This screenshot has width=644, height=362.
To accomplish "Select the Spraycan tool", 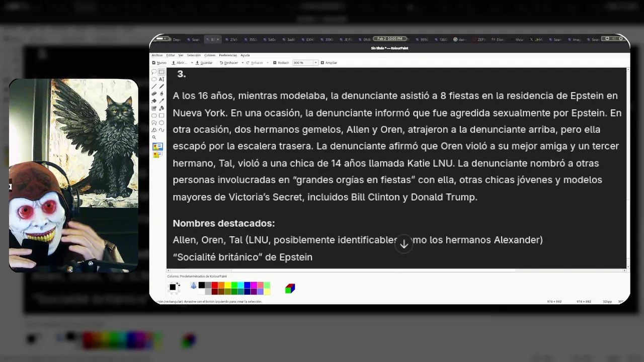I will click(162, 108).
